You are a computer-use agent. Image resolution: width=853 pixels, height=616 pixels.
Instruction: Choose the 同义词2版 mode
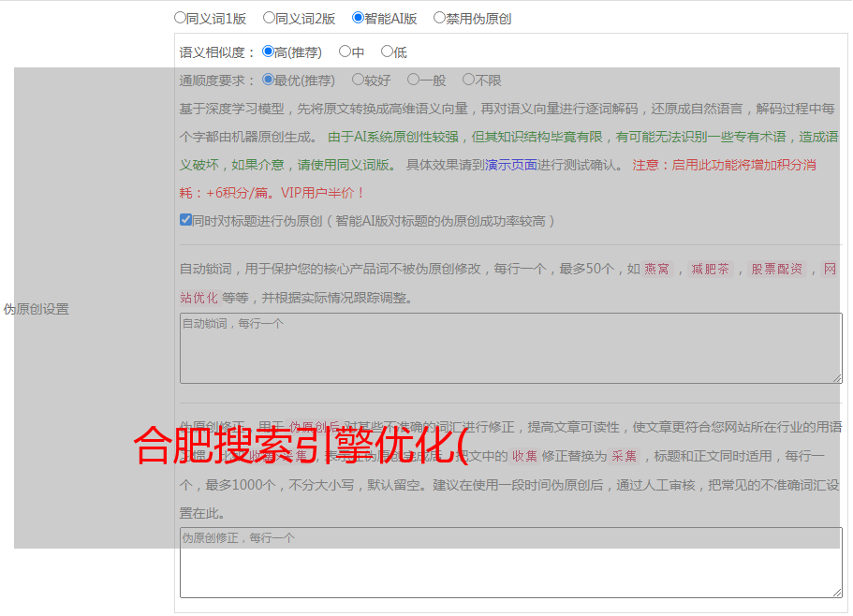(270, 17)
